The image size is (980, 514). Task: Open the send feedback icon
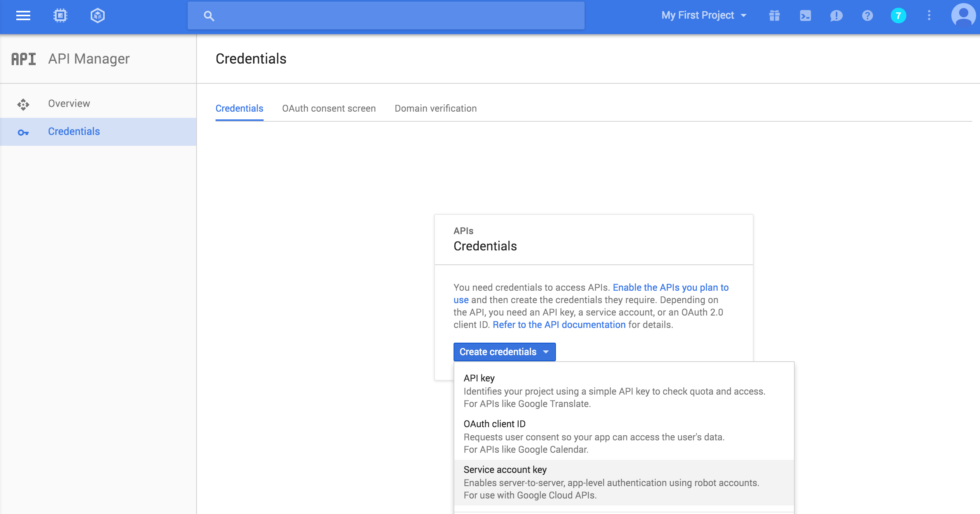(836, 16)
